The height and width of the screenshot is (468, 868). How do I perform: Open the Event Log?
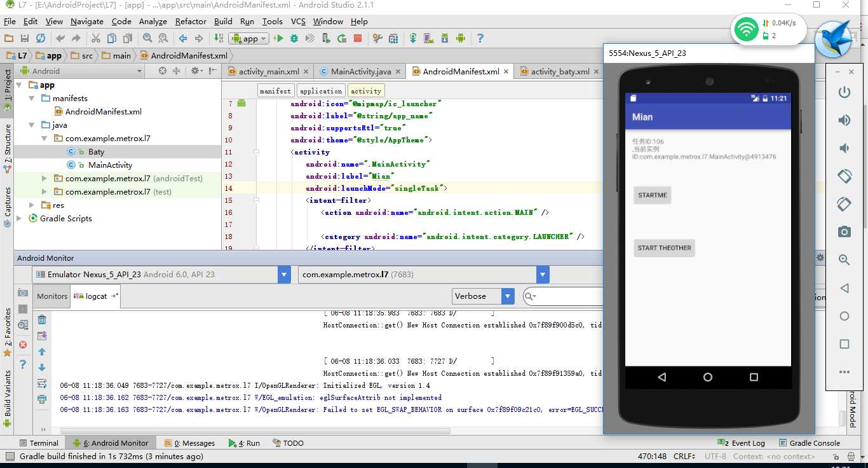click(742, 443)
